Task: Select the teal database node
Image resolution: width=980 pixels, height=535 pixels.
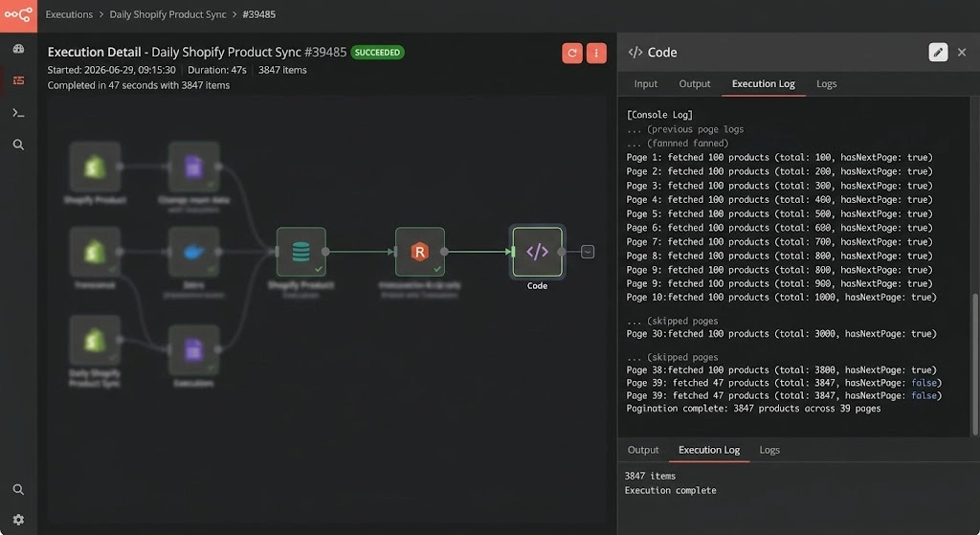Action: click(x=301, y=252)
